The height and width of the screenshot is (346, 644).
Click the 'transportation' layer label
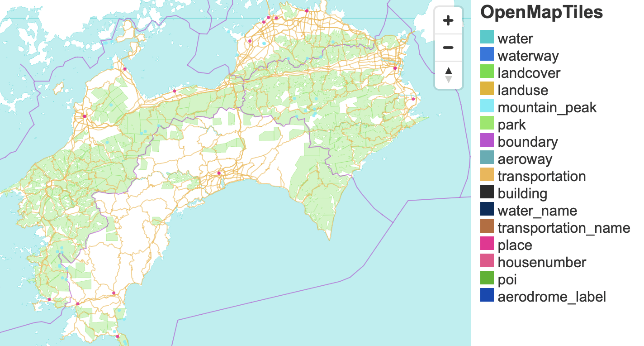542,176
